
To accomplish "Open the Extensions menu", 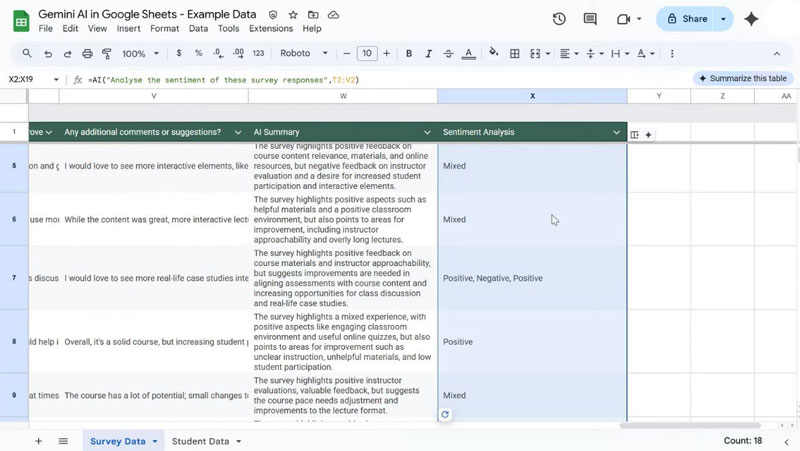I will [271, 29].
